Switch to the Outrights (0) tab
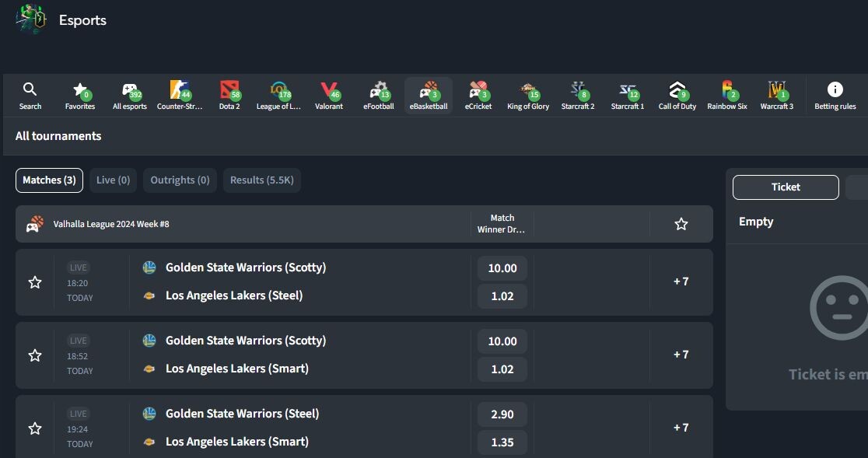The height and width of the screenshot is (458, 868). (180, 180)
